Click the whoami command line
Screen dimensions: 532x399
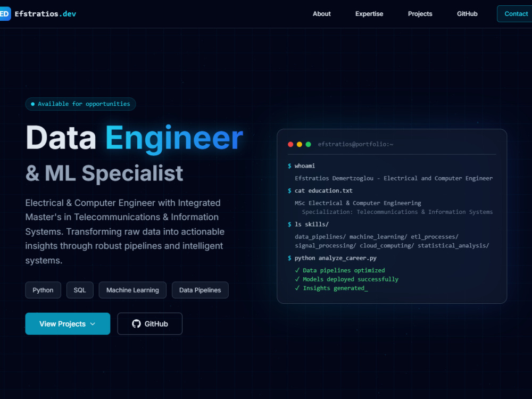click(301, 166)
